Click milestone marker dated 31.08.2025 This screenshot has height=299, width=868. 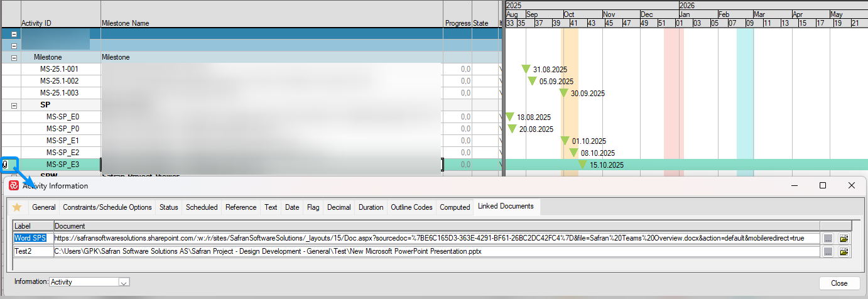(526, 69)
